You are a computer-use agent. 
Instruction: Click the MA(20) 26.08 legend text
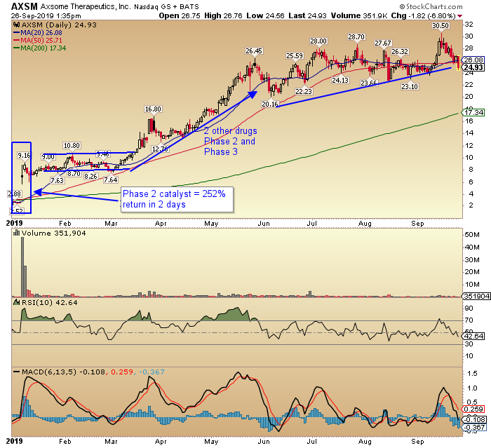(41, 32)
